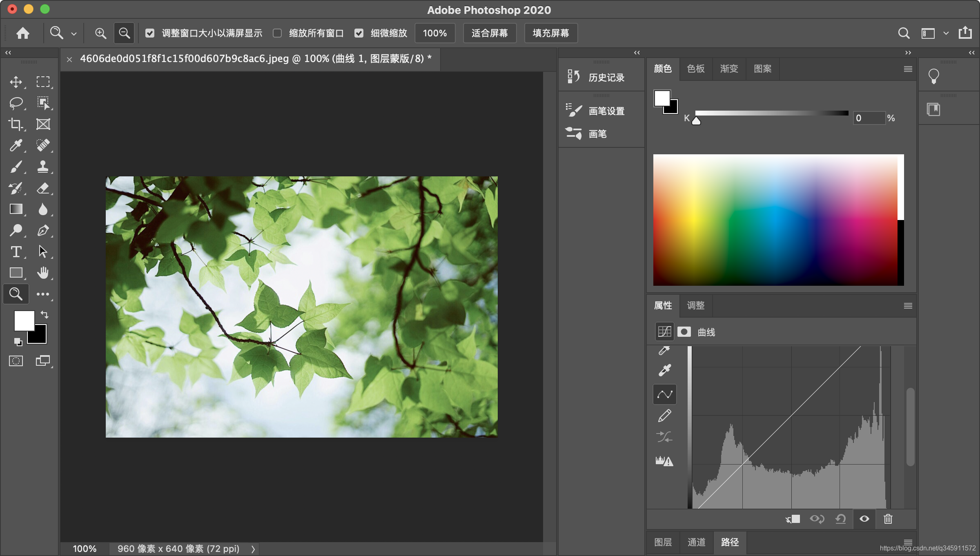Toggle Quick Mask mode
The image size is (980, 556).
[16, 361]
